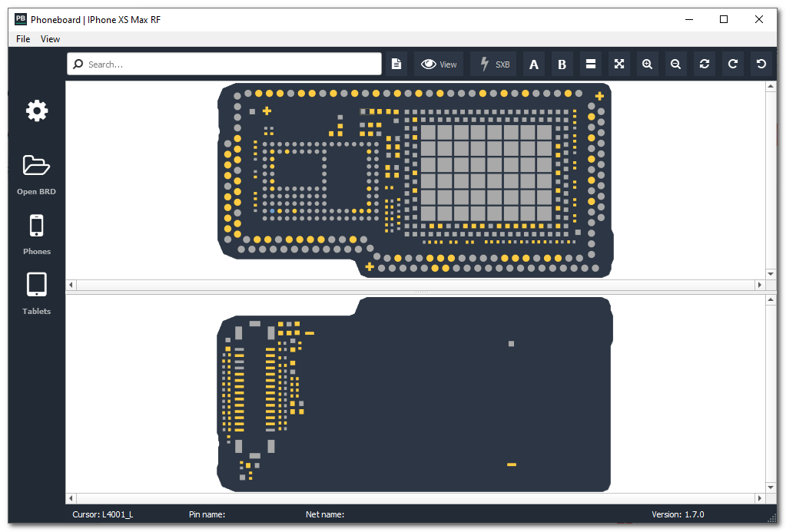Toggle the View eye button
This screenshot has height=532, width=786.
(439, 64)
